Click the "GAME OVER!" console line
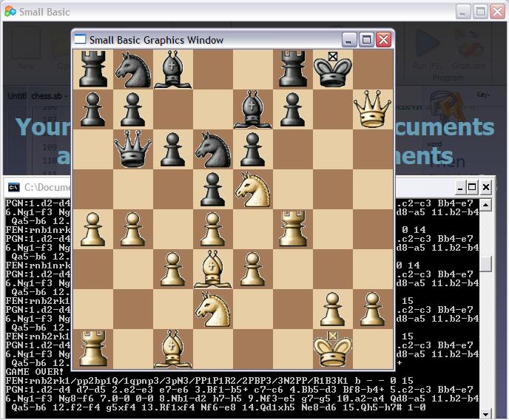 click(35, 371)
